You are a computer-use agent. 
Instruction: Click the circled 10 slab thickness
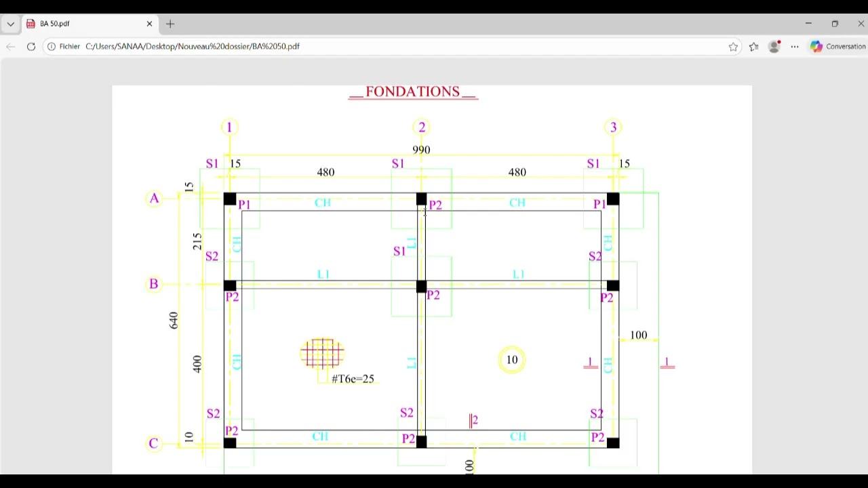[x=512, y=360]
